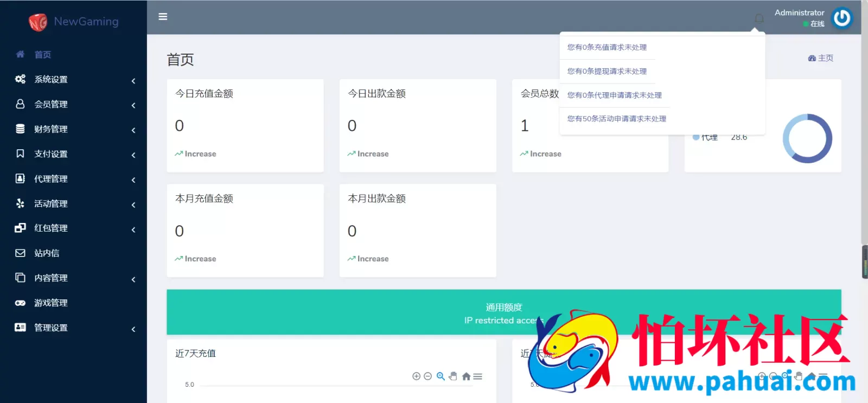The width and height of the screenshot is (868, 403).
Task: Expand the 支付设置 submenu arrow
Action: (x=133, y=155)
